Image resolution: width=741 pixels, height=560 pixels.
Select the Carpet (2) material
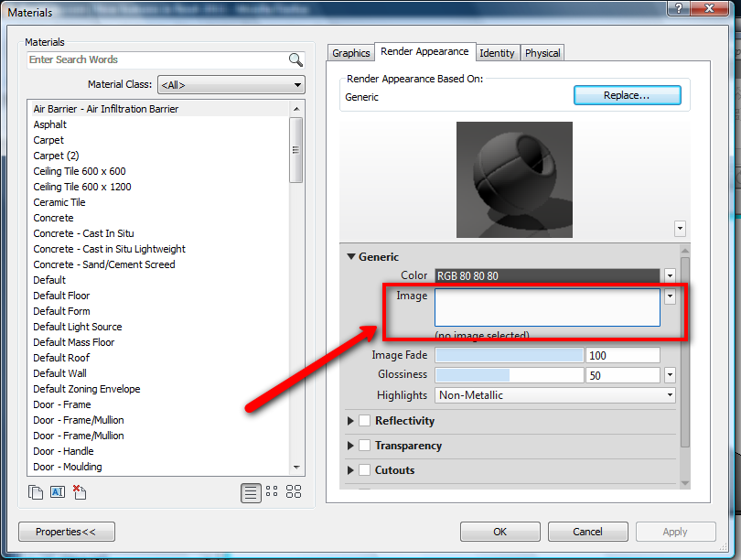click(56, 156)
